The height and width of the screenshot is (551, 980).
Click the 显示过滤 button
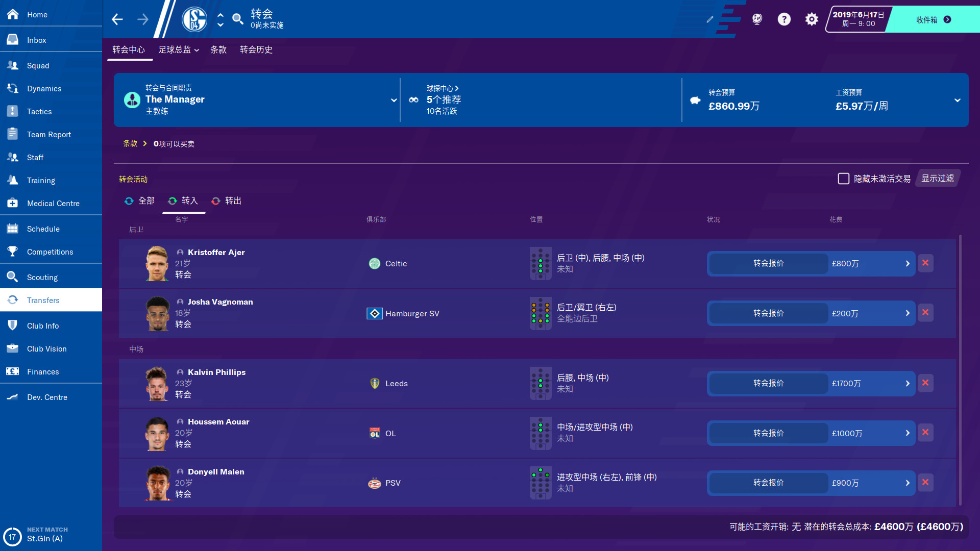point(937,178)
